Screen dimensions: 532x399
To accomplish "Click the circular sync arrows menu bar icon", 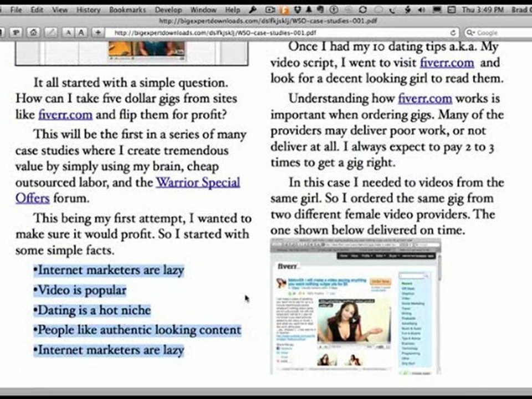I will click(362, 10).
